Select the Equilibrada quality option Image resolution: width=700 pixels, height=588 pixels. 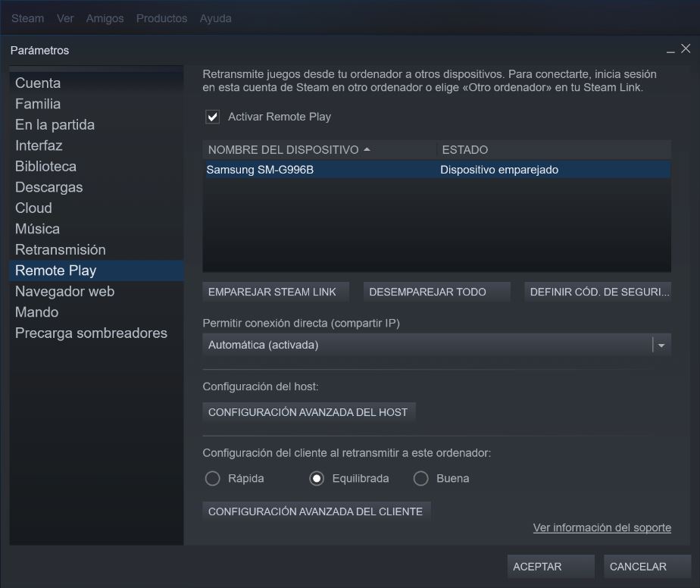pos(317,479)
